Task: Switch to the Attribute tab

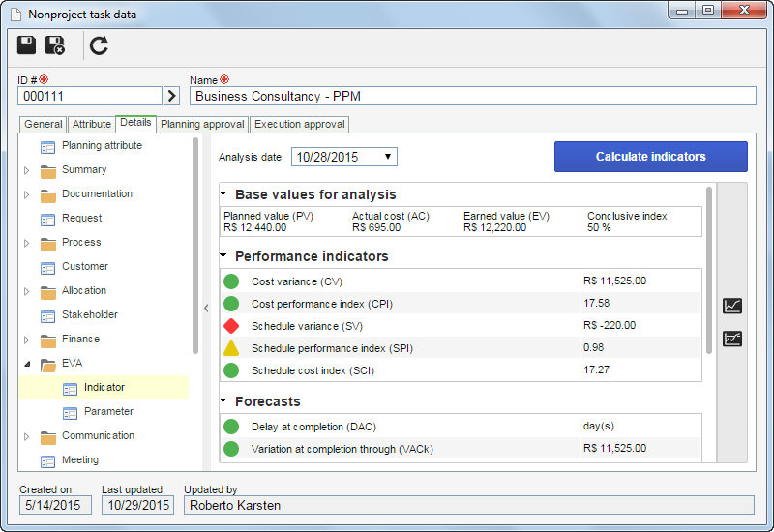Action: tap(92, 124)
